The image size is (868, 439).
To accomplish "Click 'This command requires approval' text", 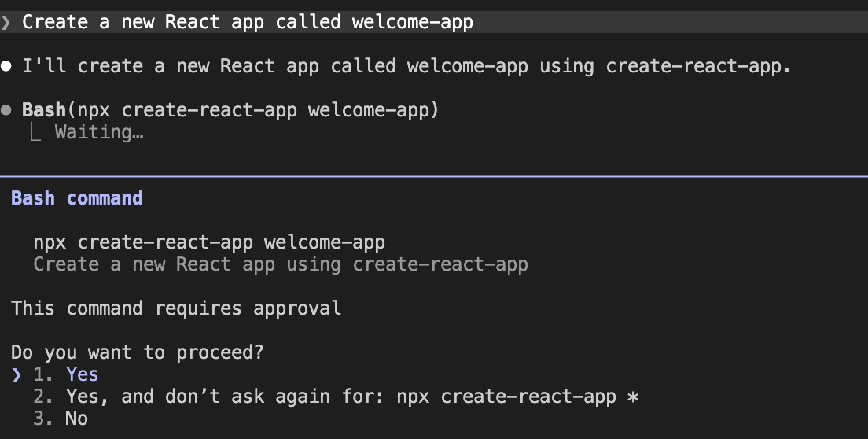I will (176, 308).
